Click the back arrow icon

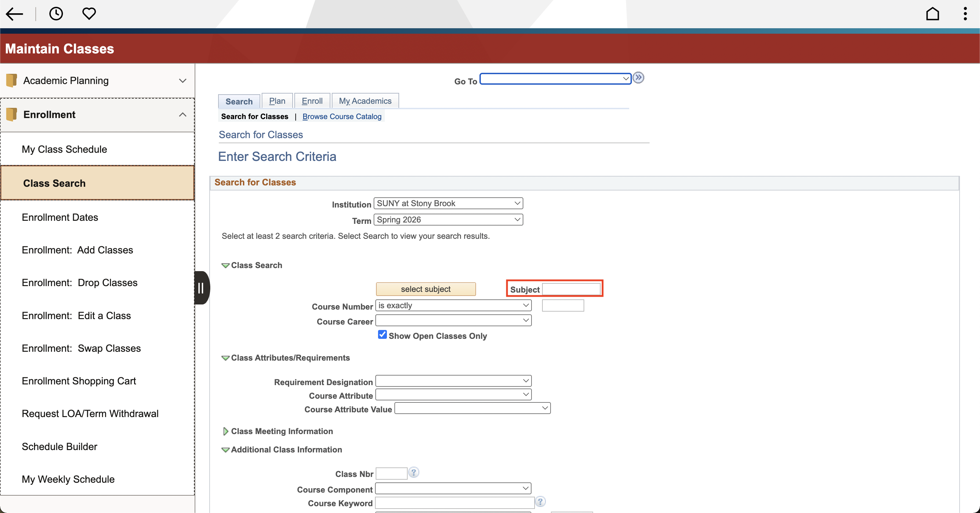pyautogui.click(x=14, y=14)
